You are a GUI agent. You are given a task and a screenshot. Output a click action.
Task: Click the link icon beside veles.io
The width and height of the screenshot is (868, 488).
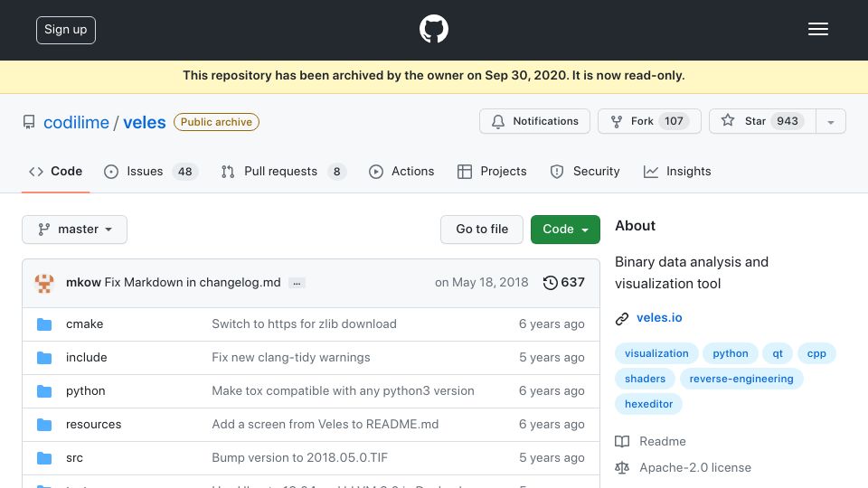pyautogui.click(x=622, y=319)
